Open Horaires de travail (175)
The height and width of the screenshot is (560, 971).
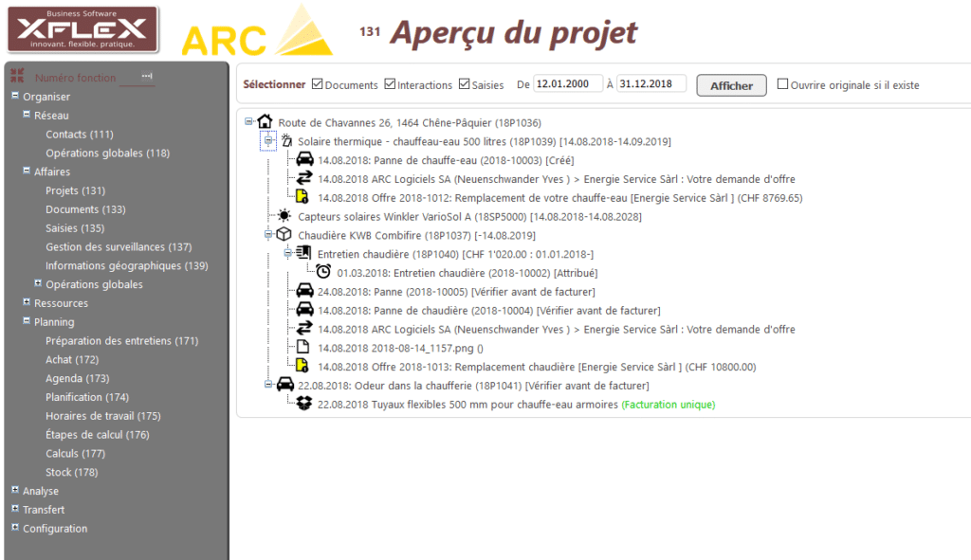[x=102, y=416]
